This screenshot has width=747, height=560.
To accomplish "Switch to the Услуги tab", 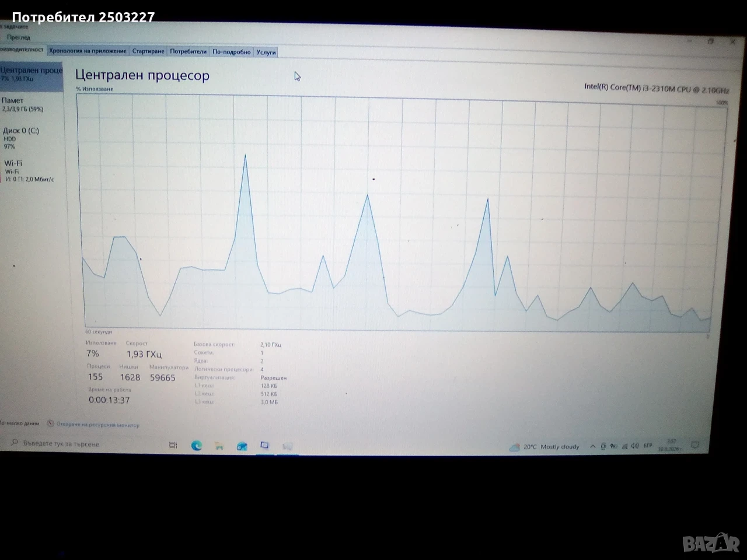I will (266, 52).
